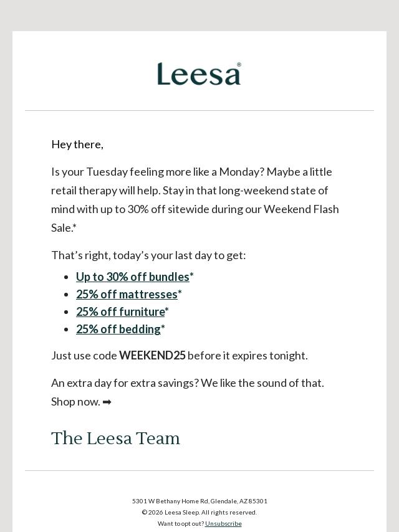Click the "Hey there," greeting
Screen dimensions: 399x532
77,145
